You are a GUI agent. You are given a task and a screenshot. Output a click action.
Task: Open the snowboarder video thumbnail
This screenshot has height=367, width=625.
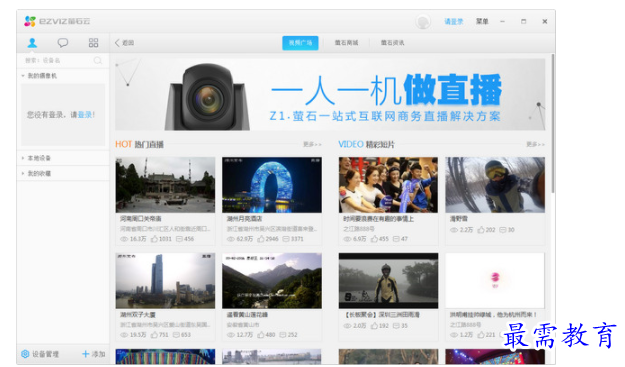point(495,185)
